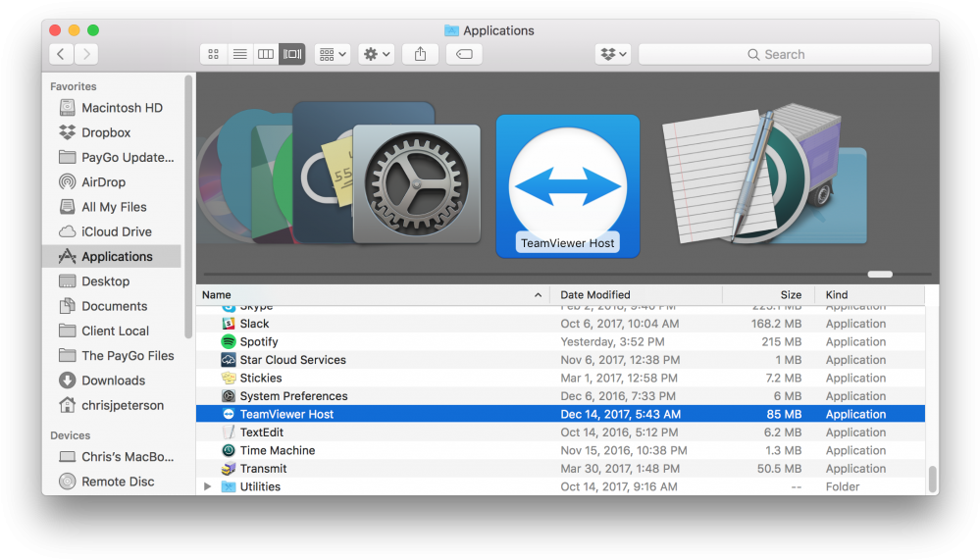This screenshot has height=560, width=980.
Task: Select the TextEdit list row
Action: point(560,433)
